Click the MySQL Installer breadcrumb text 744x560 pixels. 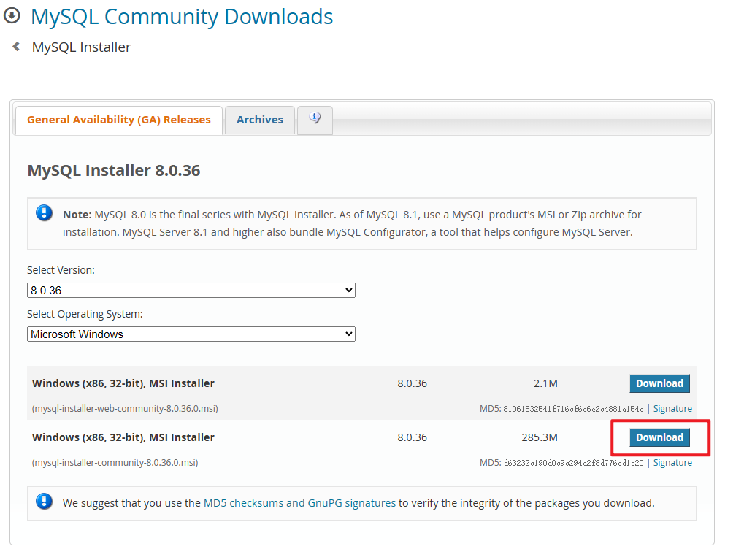pos(81,47)
